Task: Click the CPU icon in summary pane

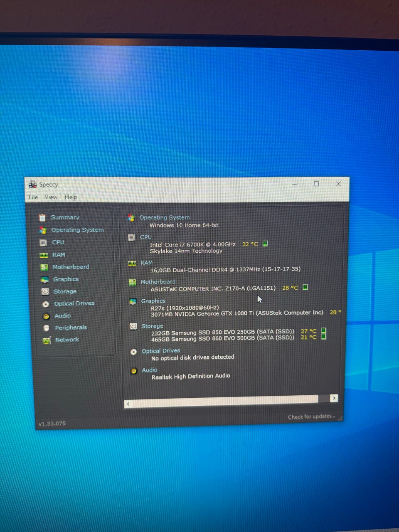Action: pyautogui.click(x=131, y=237)
